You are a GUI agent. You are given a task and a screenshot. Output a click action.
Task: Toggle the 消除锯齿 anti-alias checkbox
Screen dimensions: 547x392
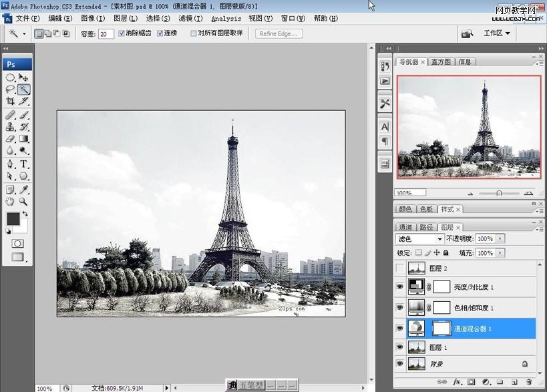point(122,33)
